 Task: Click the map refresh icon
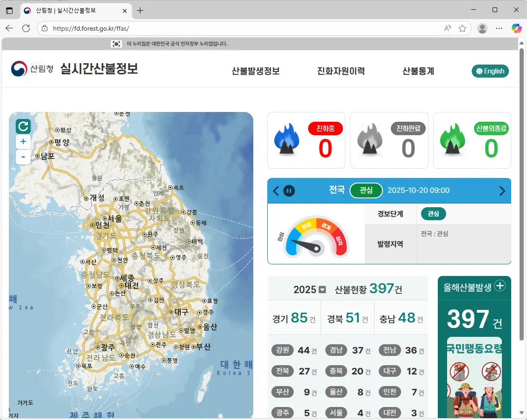pos(23,126)
